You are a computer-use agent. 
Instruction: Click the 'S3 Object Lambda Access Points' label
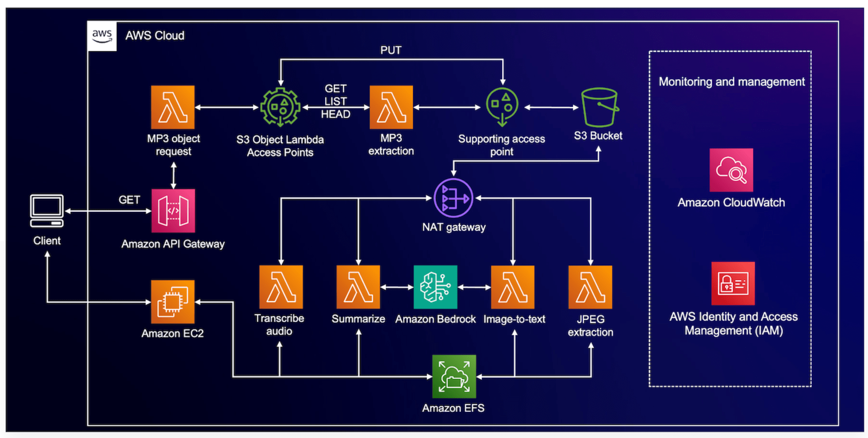(x=280, y=146)
